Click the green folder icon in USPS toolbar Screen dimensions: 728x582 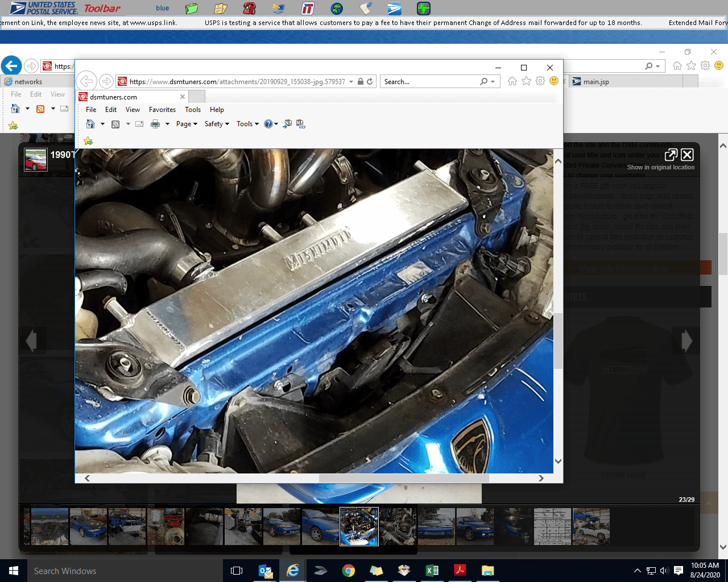click(192, 9)
